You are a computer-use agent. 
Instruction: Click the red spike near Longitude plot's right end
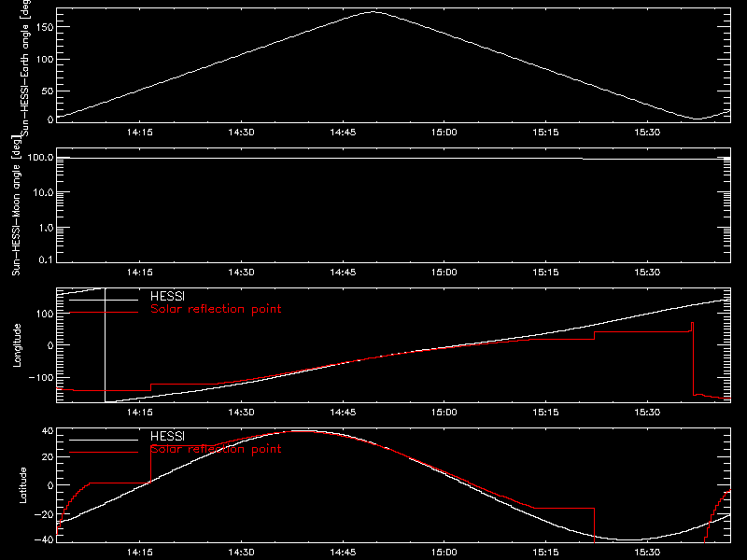[x=692, y=326]
